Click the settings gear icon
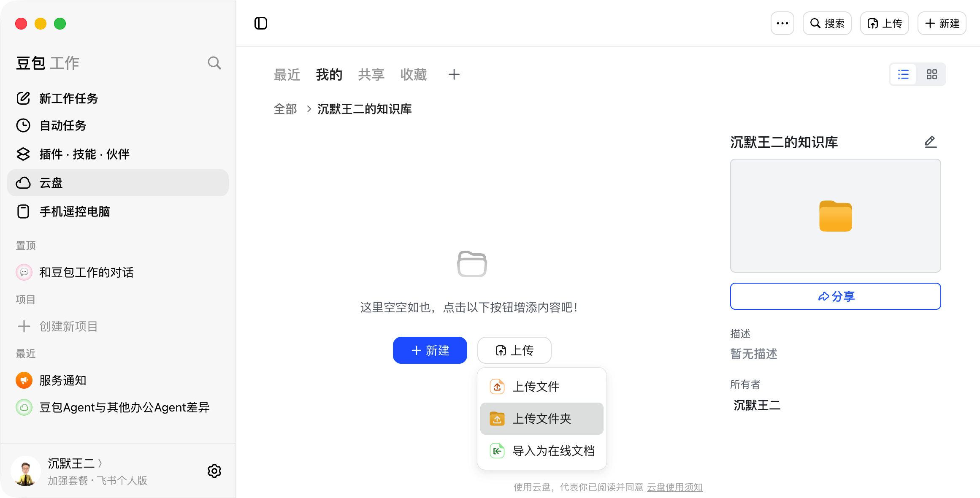This screenshot has height=498, width=980. point(214,471)
